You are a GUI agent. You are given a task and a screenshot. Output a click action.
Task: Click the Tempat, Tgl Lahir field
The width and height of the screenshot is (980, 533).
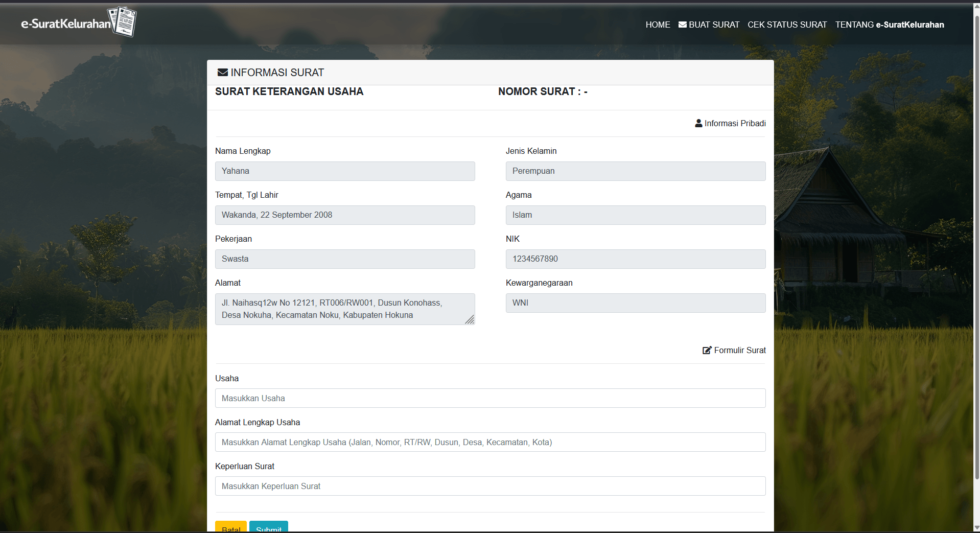pos(345,215)
